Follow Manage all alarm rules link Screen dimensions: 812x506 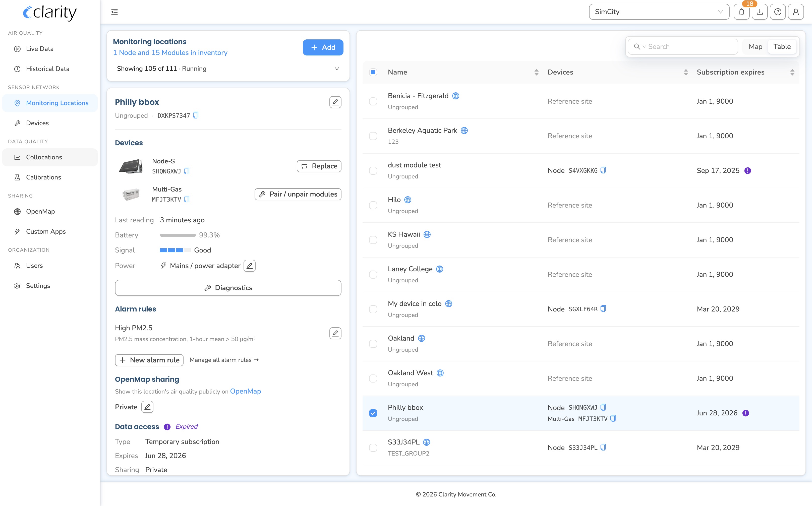(x=224, y=360)
